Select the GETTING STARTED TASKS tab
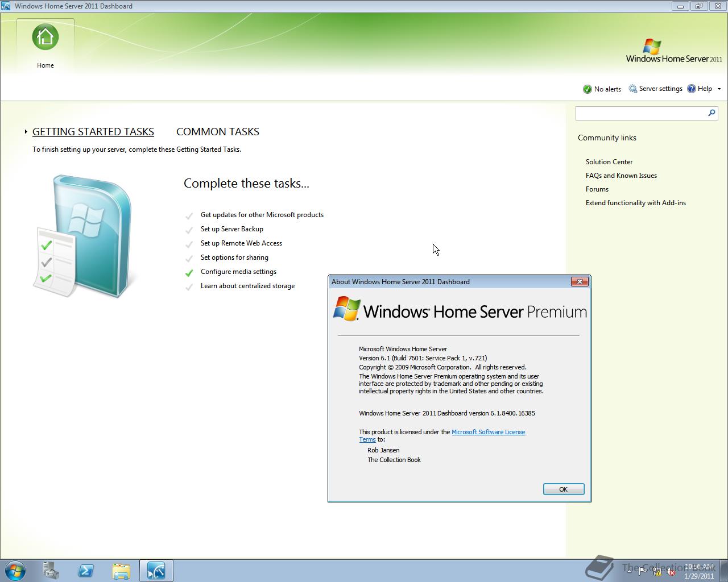This screenshot has width=728, height=582. [x=93, y=131]
